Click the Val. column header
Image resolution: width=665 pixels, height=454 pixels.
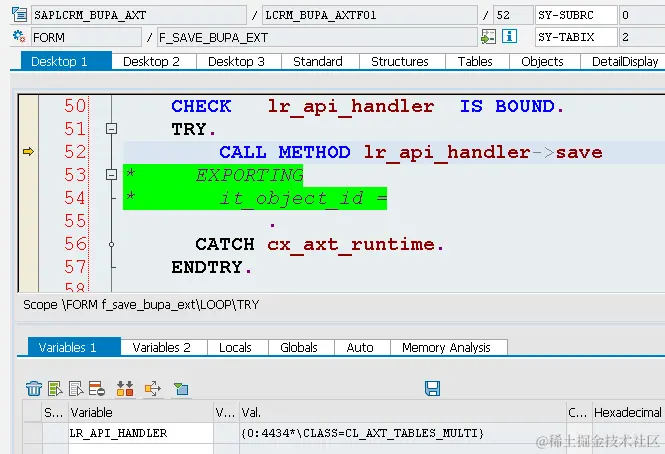[x=403, y=412]
